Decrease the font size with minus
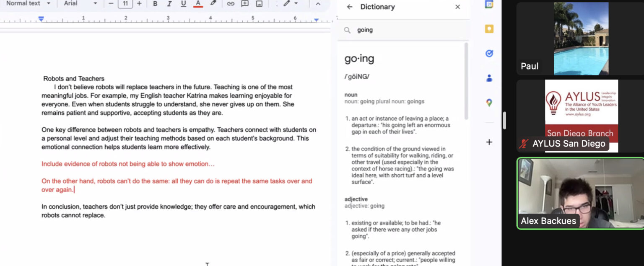This screenshot has width=644, height=266. tap(111, 4)
